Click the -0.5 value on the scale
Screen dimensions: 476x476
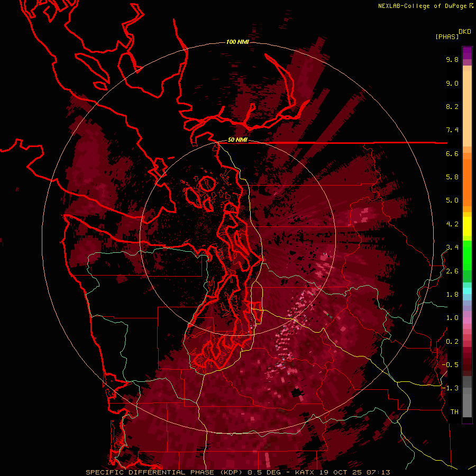450,365
